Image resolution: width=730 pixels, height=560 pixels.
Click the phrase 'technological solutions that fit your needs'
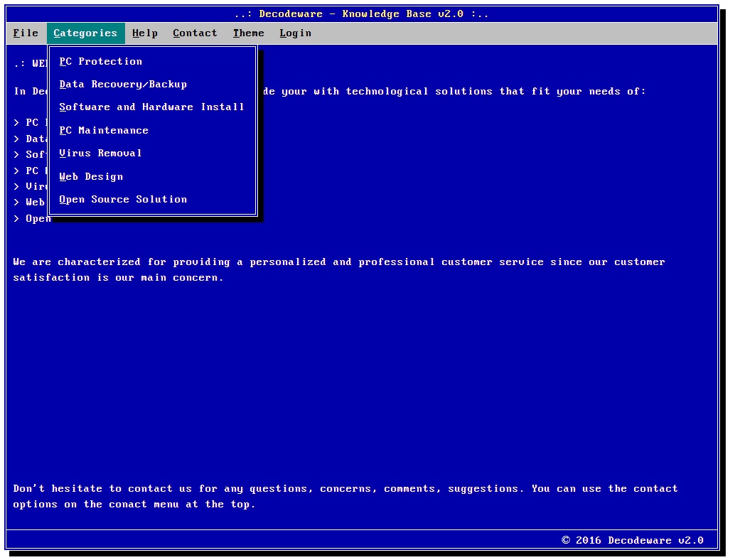483,91
